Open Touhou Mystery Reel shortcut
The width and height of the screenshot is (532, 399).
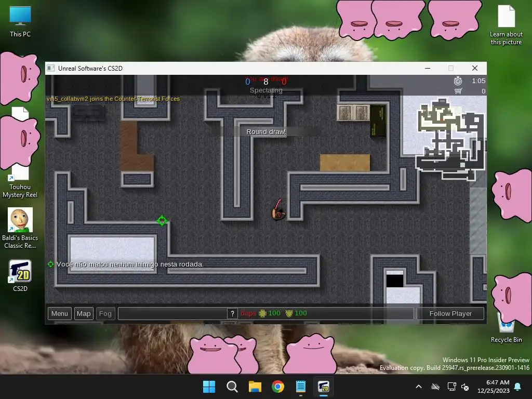tap(20, 181)
